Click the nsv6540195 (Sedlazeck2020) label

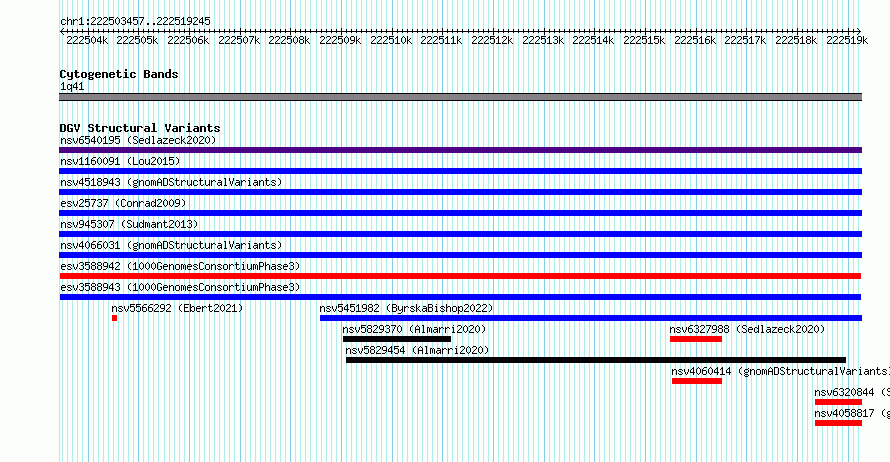tap(138, 140)
